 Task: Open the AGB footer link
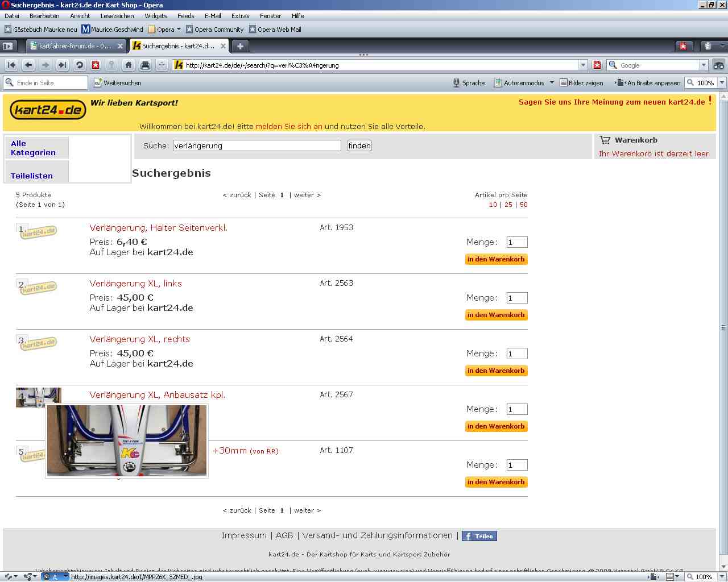(284, 535)
